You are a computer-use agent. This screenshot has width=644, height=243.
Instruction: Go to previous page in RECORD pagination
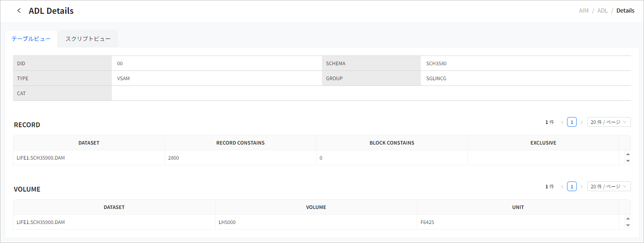[562, 122]
